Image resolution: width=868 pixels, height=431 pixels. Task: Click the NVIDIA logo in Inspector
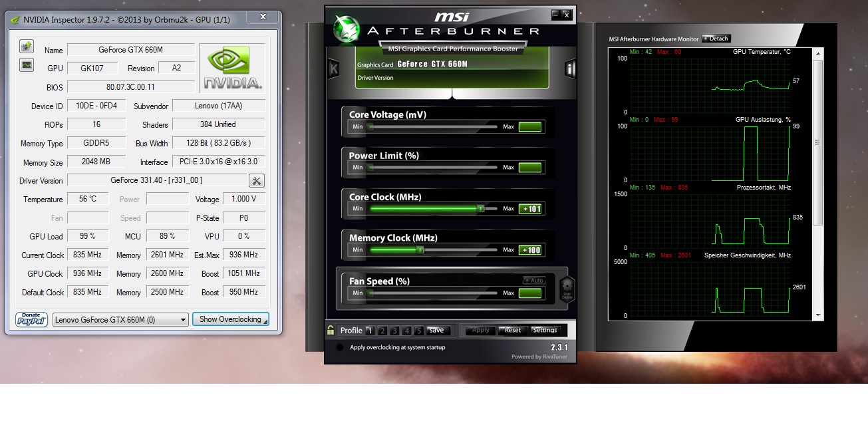click(232, 68)
